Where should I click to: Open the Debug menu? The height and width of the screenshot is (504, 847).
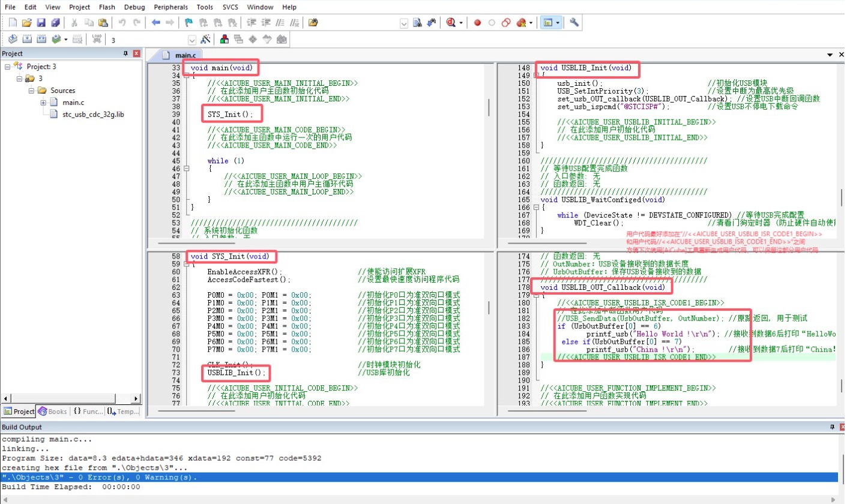point(134,7)
